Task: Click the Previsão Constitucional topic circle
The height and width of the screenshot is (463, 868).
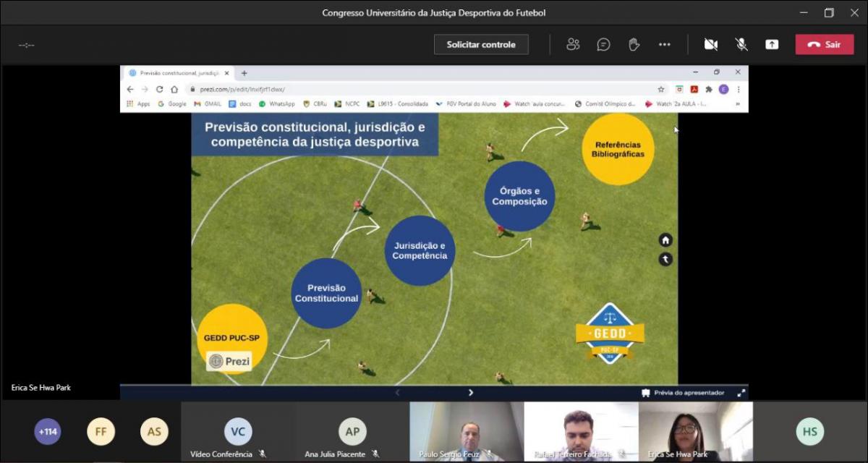Action: [326, 293]
